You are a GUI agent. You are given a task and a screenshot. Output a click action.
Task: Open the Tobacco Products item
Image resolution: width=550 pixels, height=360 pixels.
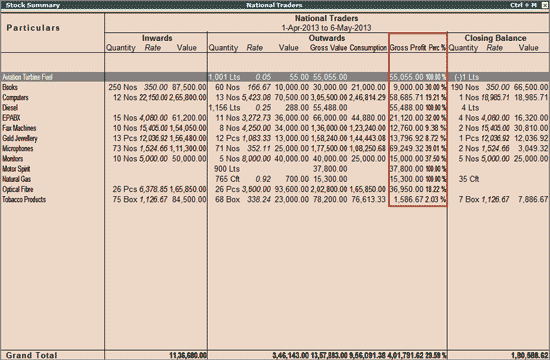pyautogui.click(x=24, y=199)
